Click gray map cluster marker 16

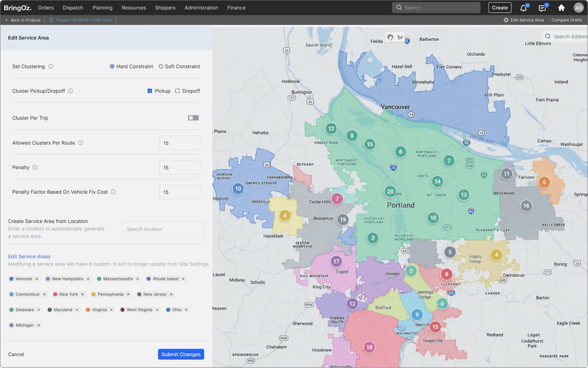526,206
